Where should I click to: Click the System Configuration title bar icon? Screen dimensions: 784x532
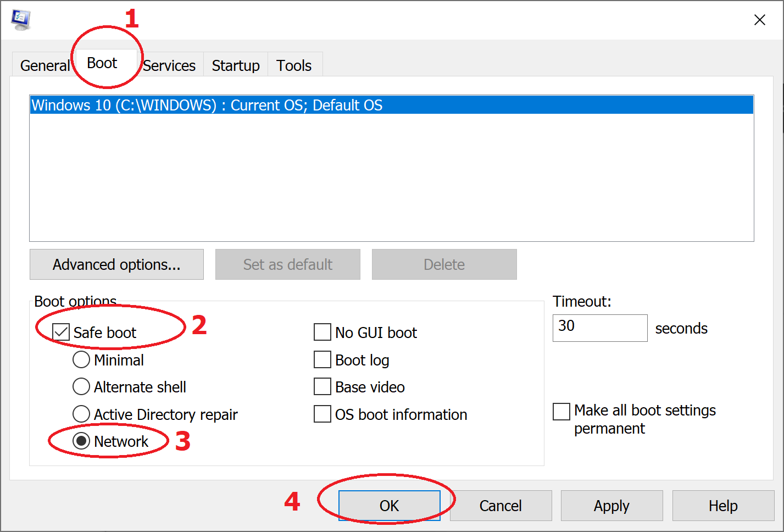tap(21, 20)
